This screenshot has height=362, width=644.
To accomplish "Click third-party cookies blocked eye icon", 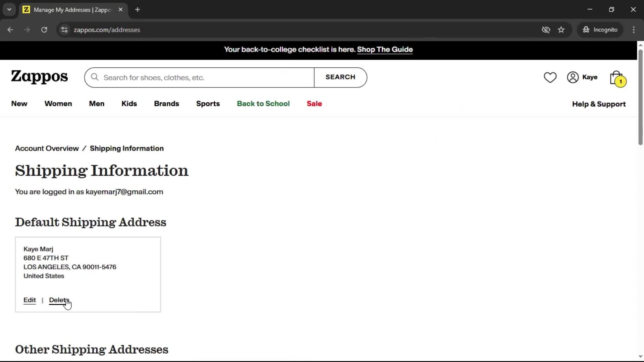I will point(546,30).
